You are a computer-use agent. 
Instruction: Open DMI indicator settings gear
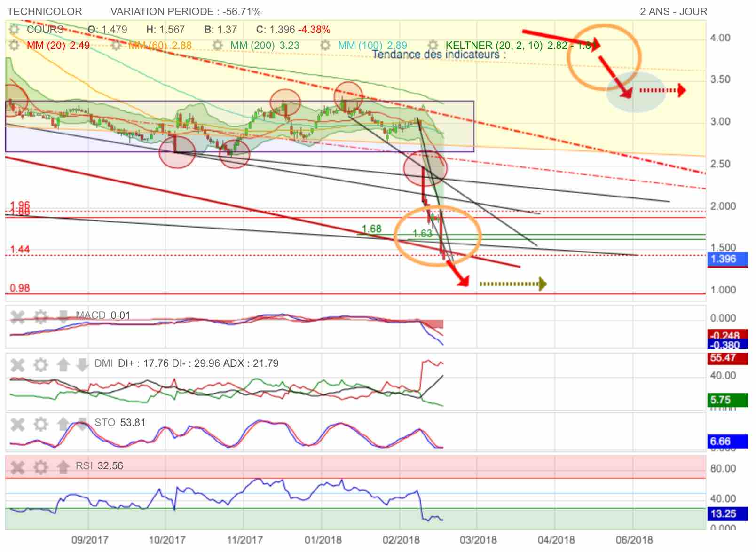coord(41,365)
